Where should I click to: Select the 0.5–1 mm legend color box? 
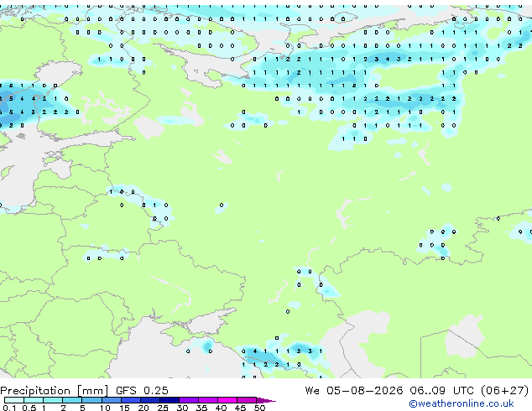coord(34,400)
